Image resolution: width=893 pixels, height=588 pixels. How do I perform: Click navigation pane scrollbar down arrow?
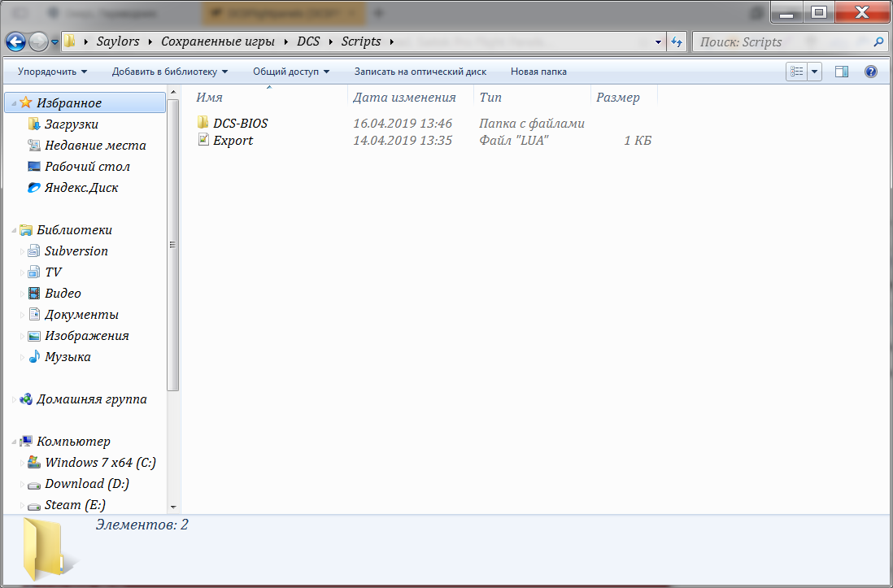point(173,507)
